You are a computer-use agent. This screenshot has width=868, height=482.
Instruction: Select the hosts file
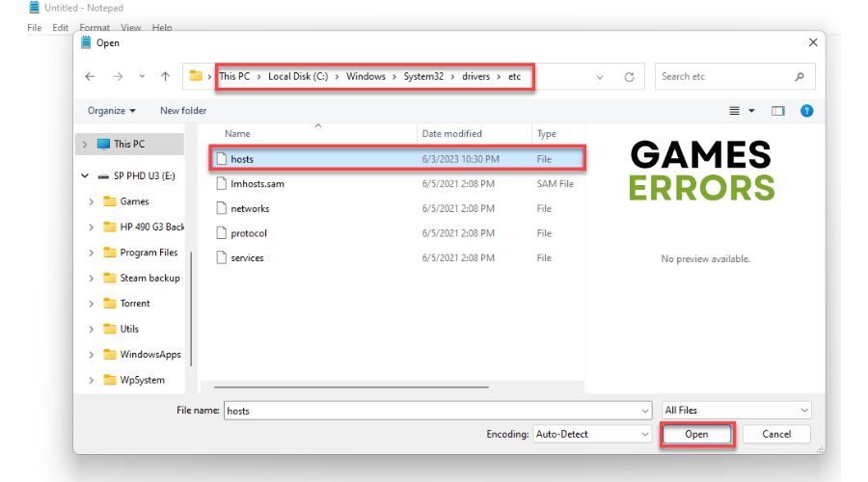[397, 159]
